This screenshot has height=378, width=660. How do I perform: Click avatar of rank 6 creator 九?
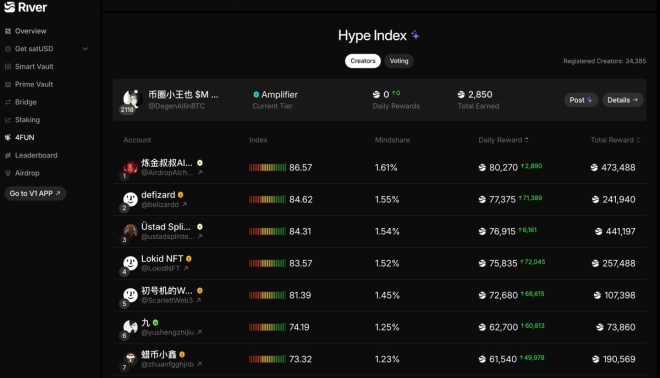tap(130, 327)
